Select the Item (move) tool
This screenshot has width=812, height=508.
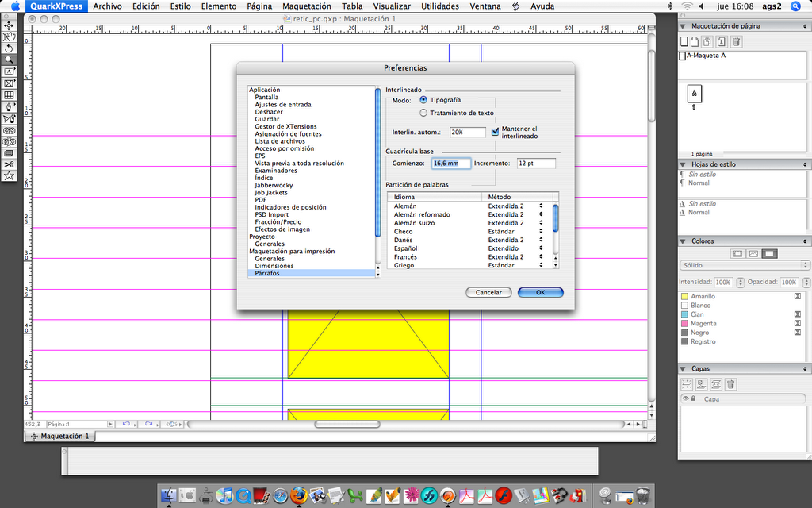[x=9, y=25]
